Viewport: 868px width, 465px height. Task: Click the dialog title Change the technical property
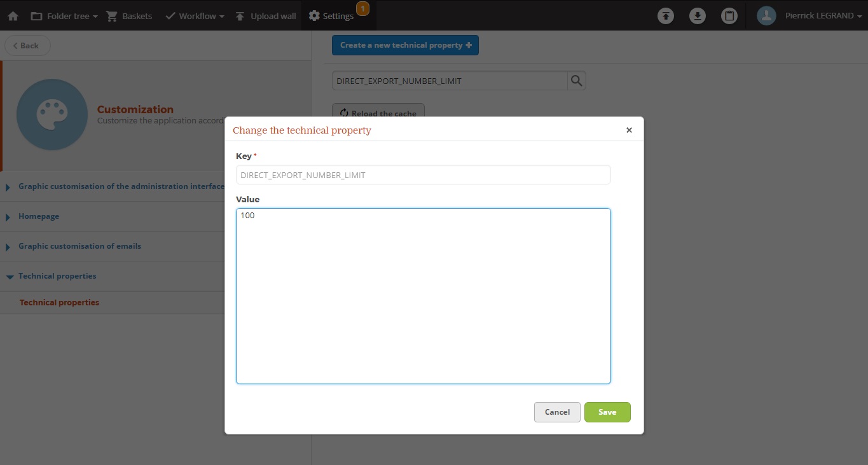pyautogui.click(x=302, y=130)
